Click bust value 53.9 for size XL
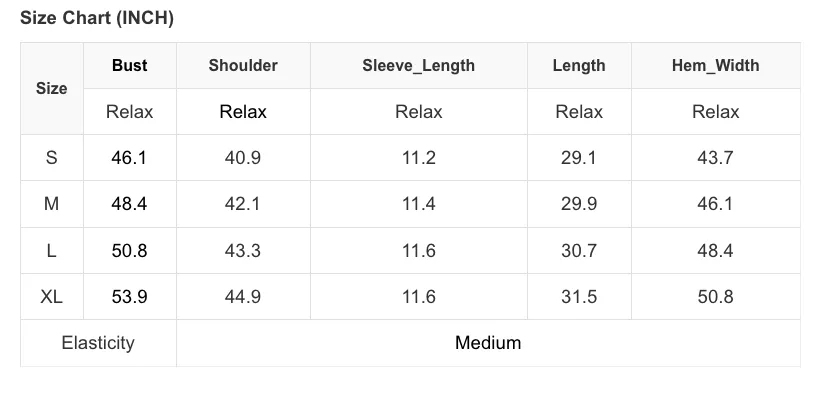836x396 pixels. [130, 296]
